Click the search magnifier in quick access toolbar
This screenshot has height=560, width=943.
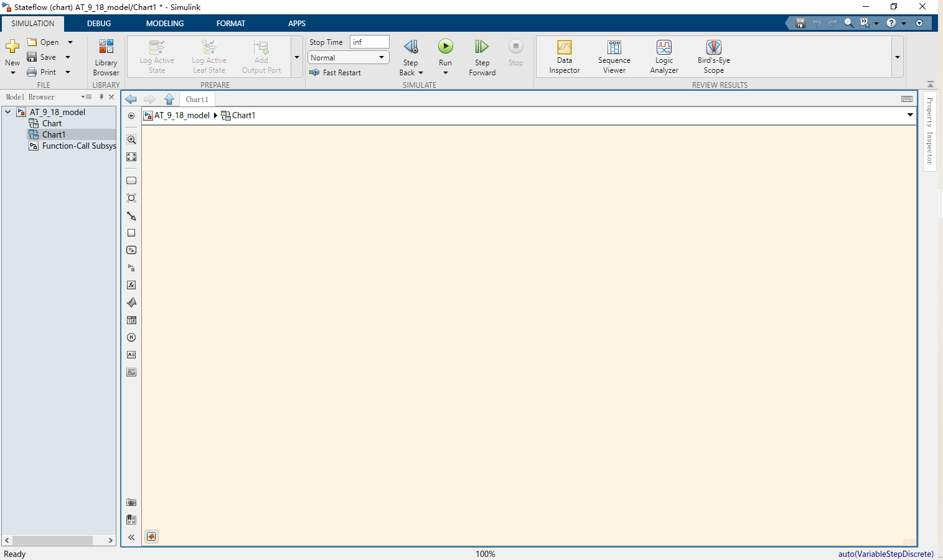tap(848, 23)
